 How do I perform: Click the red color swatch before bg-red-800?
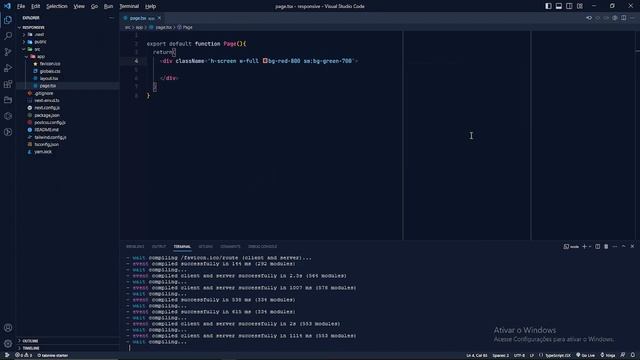click(265, 61)
